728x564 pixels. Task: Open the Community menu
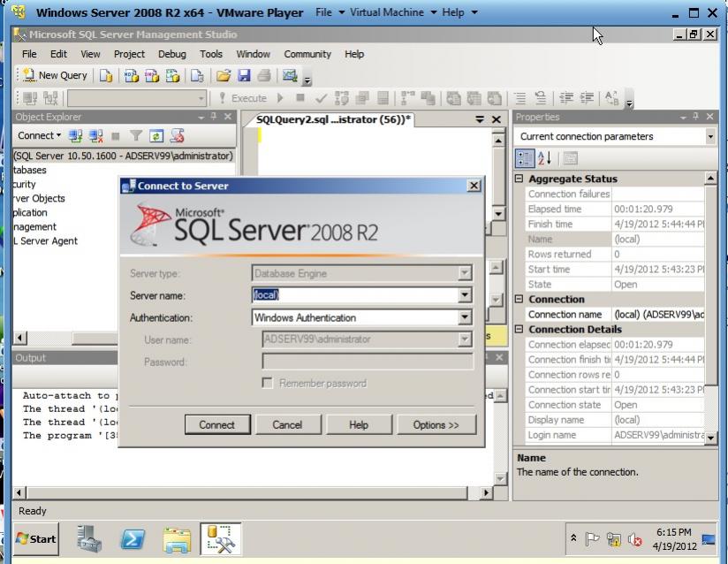coord(307,54)
